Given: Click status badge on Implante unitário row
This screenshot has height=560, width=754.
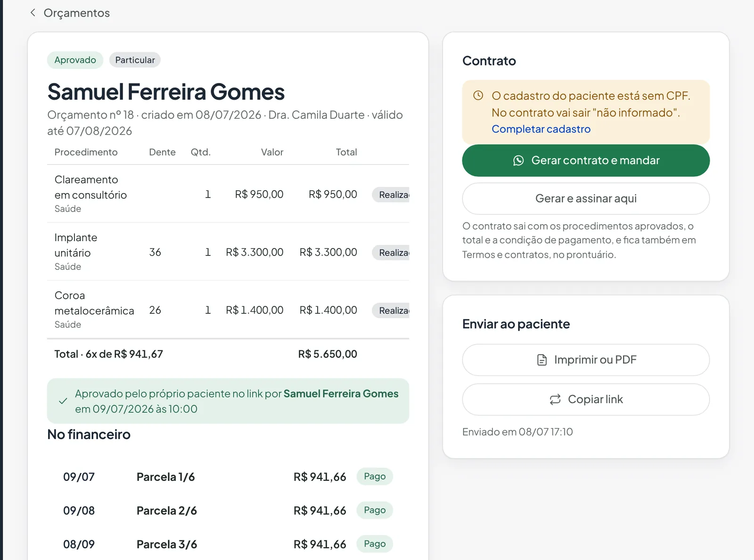Looking at the screenshot, I should click(391, 252).
